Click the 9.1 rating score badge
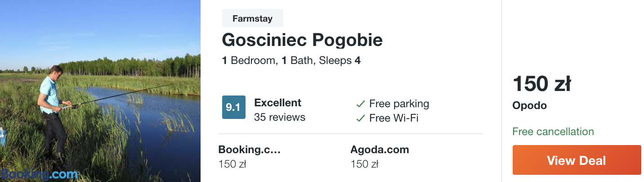Screen dimensions: 644x182 234,107
